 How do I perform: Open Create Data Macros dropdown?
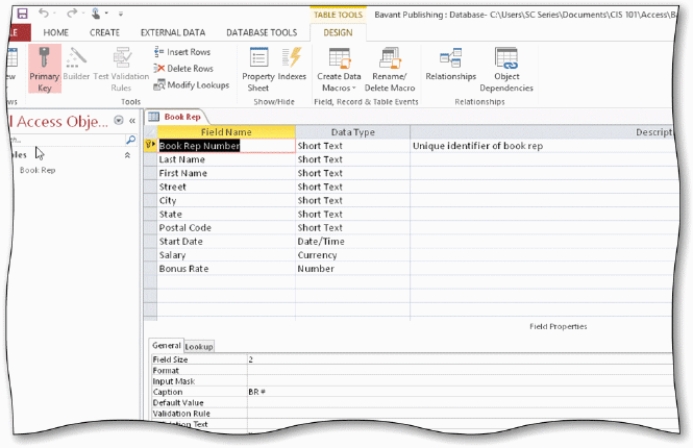(339, 69)
